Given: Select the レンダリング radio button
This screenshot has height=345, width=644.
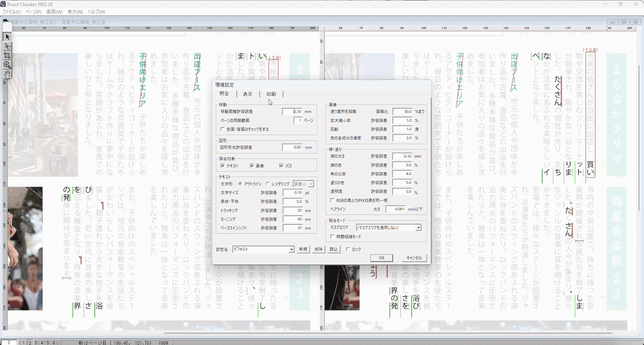Looking at the screenshot, I should pos(268,184).
